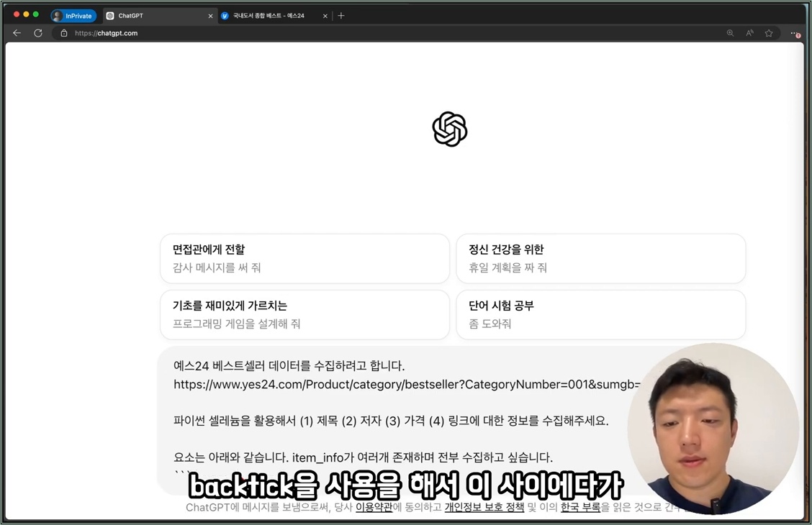Click the line 예스24 베스트셀러 데이터를 수집하려고 합니다
Image resolution: width=812 pixels, height=525 pixels.
[289, 365]
